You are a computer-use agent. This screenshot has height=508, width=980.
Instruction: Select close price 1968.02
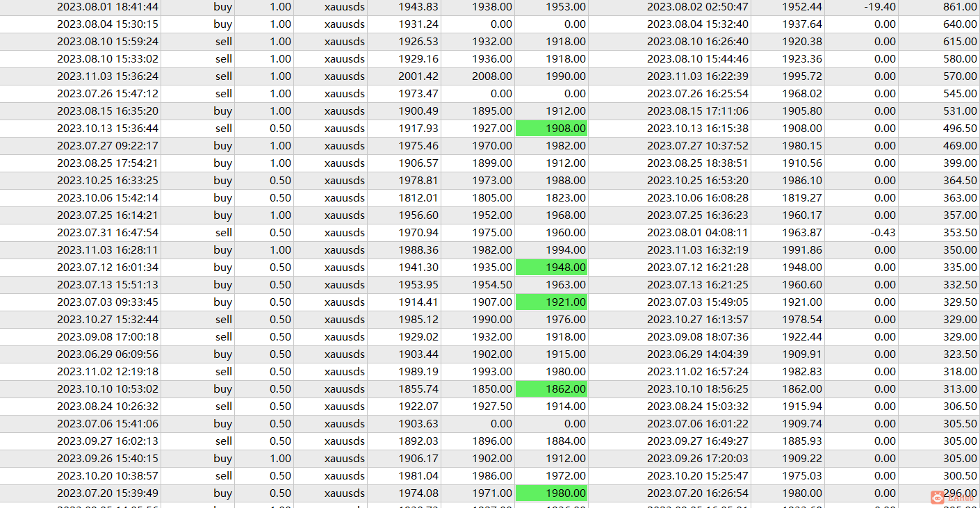tap(802, 94)
